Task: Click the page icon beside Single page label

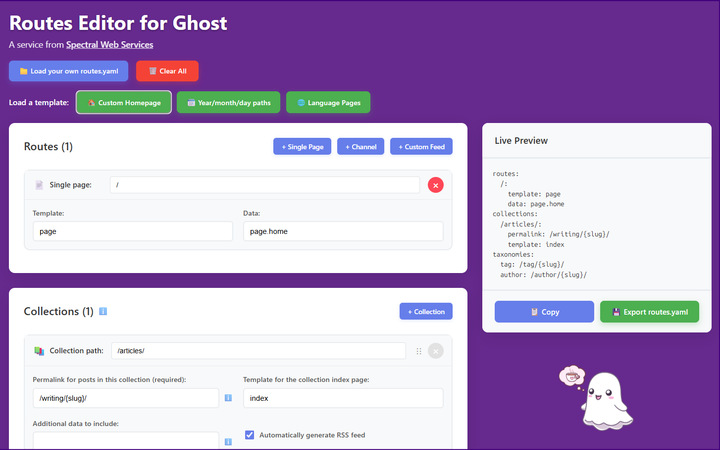Action: pos(39,185)
